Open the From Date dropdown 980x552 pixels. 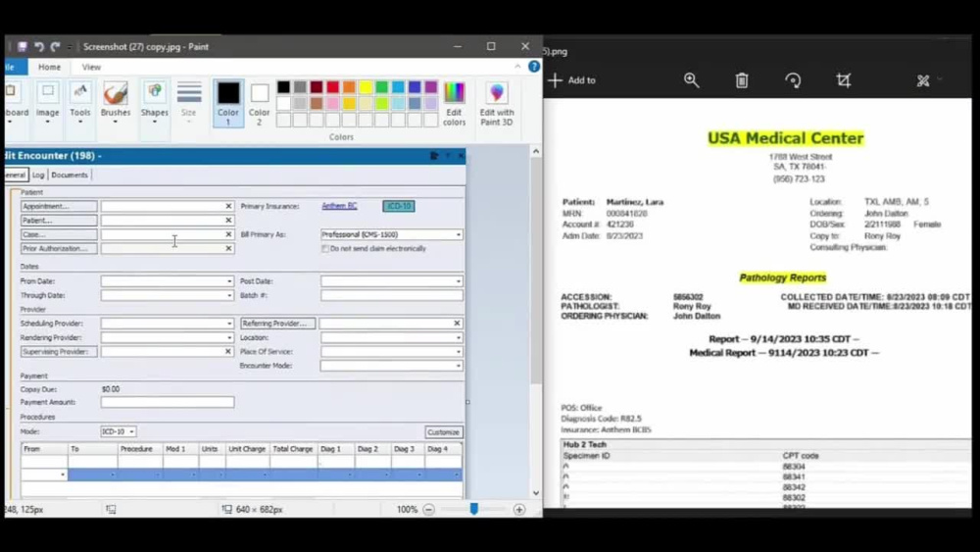point(229,281)
